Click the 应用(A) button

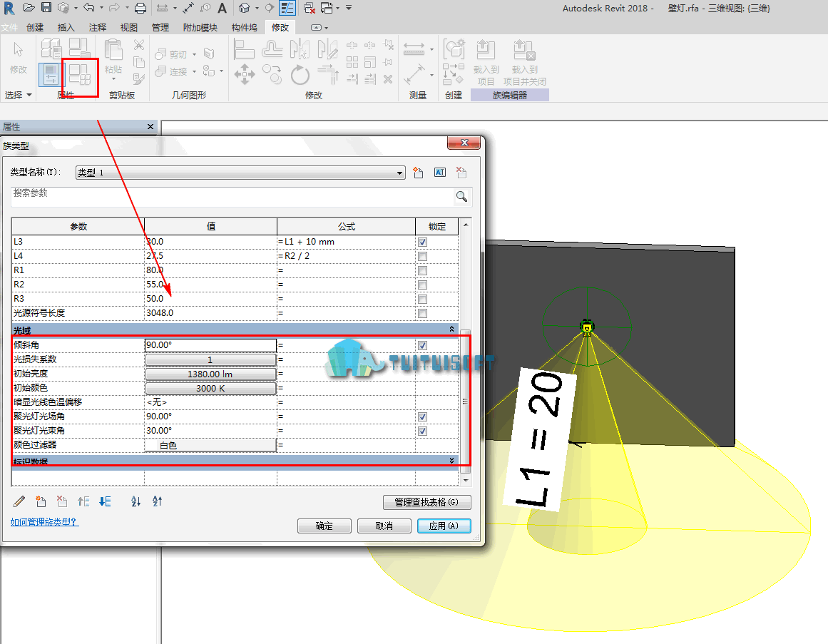[x=444, y=526]
